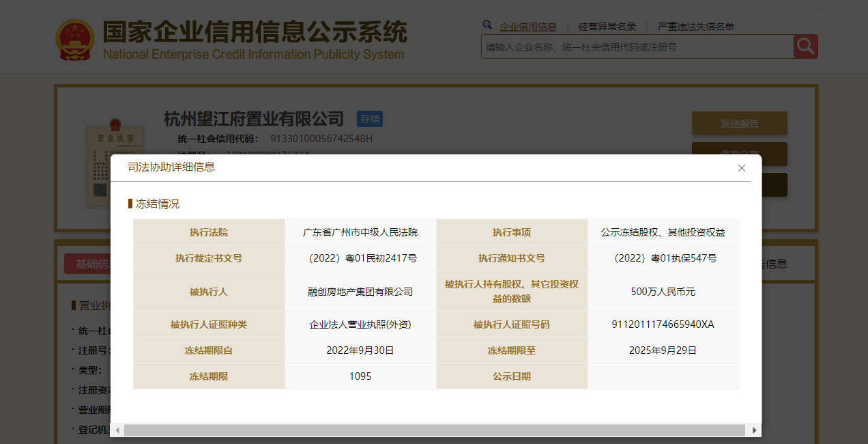Select the 企业信用信息 search tab
868x444 pixels.
click(528, 27)
